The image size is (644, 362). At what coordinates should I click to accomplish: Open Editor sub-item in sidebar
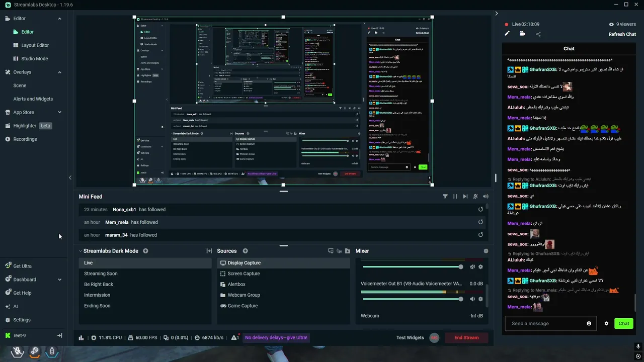[27, 32]
